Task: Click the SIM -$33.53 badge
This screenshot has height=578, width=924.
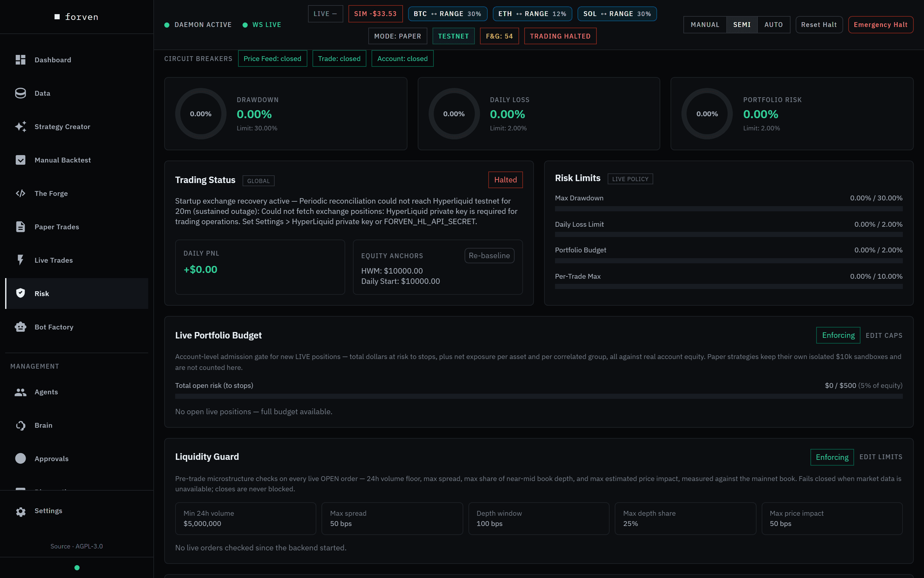Action: (x=375, y=14)
